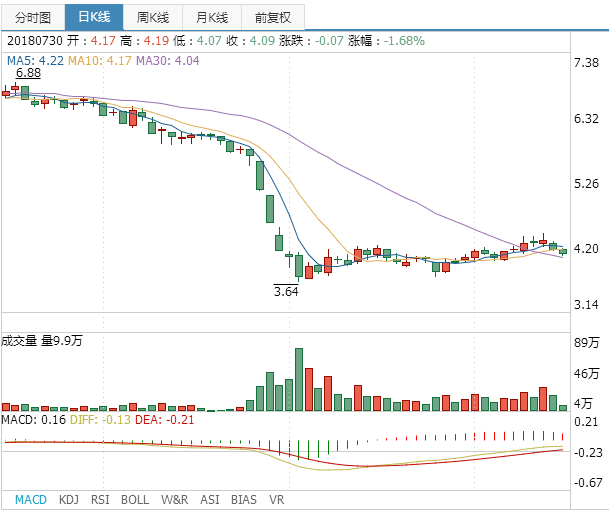Image resolution: width=609 pixels, height=512 pixels.
Task: Click the -0.67 MACD axis label
Action: 588,482
